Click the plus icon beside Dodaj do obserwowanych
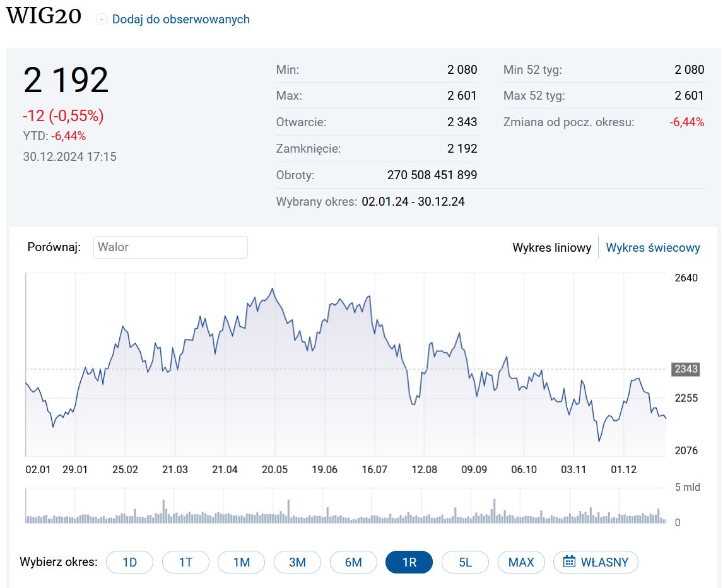This screenshot has height=588, width=723. click(102, 20)
